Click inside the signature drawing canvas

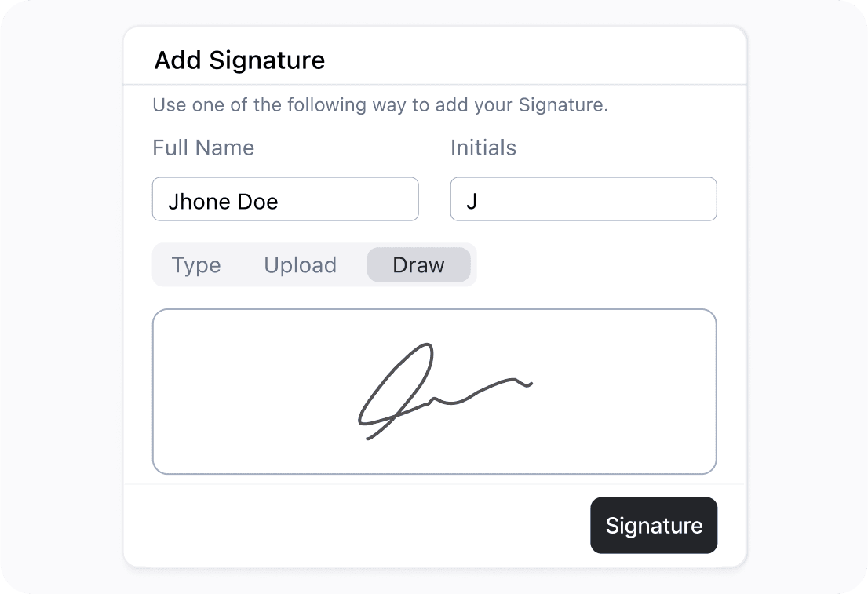click(434, 392)
